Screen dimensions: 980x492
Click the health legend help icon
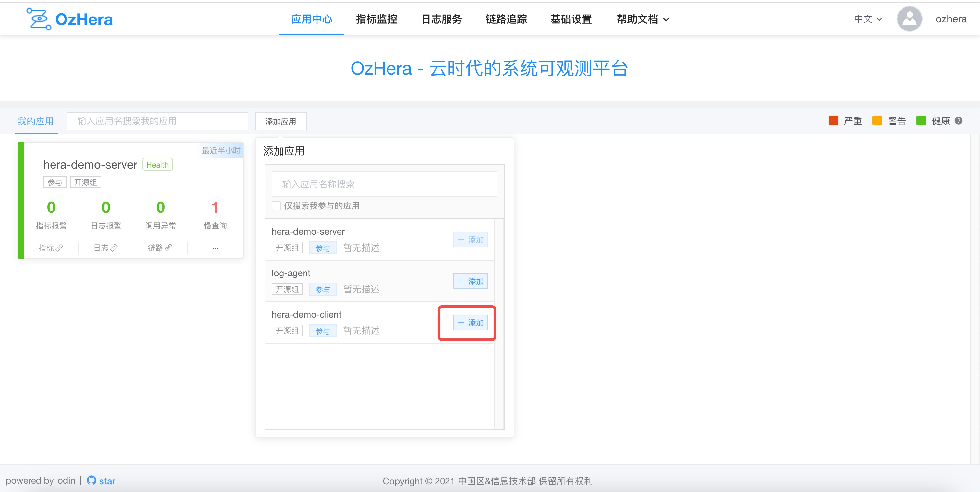[x=959, y=121]
